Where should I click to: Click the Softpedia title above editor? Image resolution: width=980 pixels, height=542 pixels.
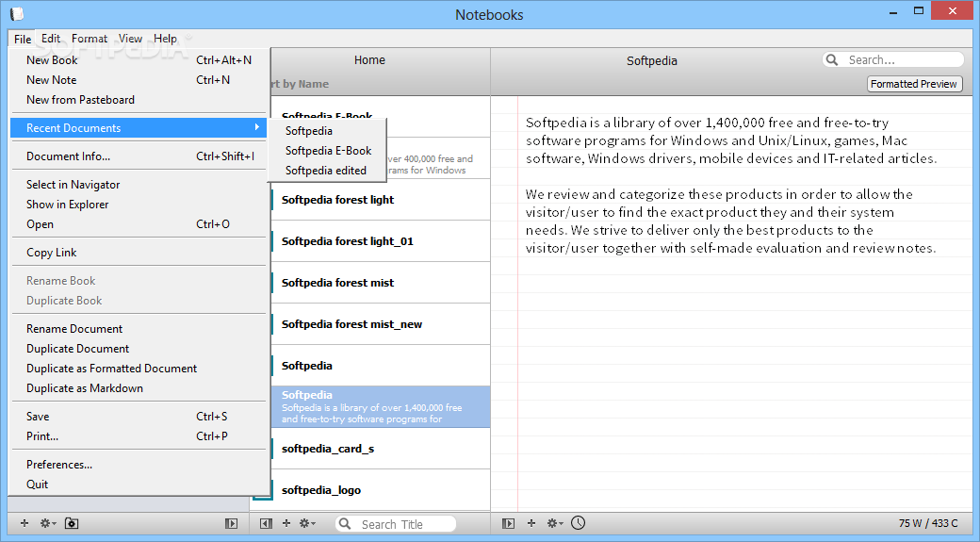[652, 60]
